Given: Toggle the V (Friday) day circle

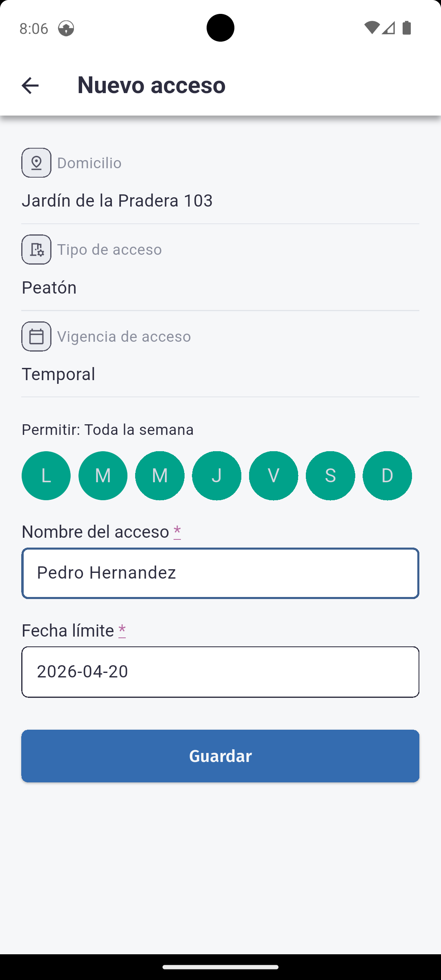Looking at the screenshot, I should click(x=274, y=476).
